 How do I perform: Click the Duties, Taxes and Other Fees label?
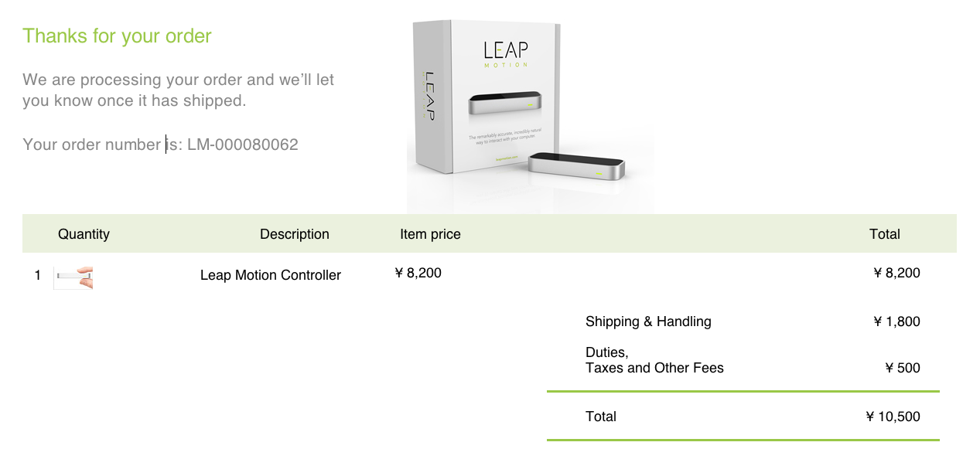pyautogui.click(x=654, y=360)
